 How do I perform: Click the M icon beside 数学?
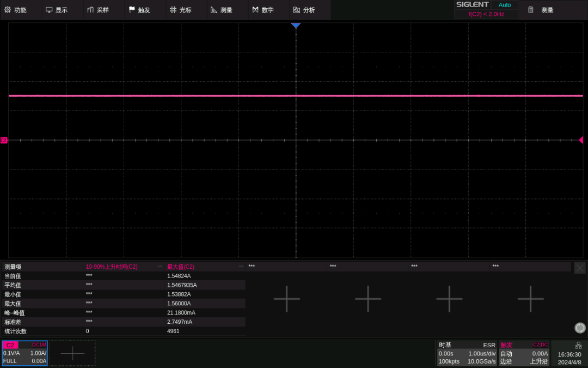coord(255,10)
